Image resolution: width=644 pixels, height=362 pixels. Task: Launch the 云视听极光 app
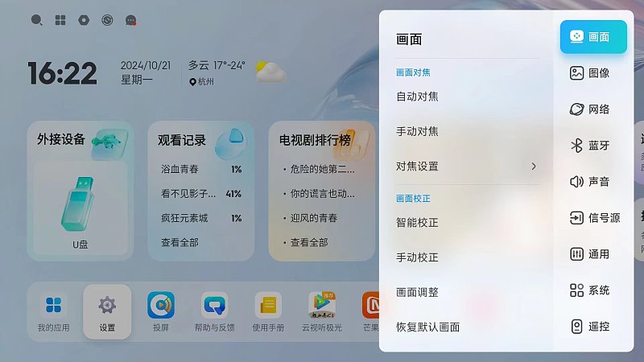pos(322,311)
